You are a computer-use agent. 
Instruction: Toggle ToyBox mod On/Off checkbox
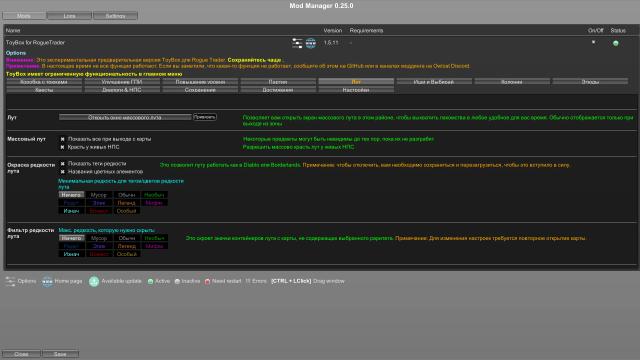point(593,42)
